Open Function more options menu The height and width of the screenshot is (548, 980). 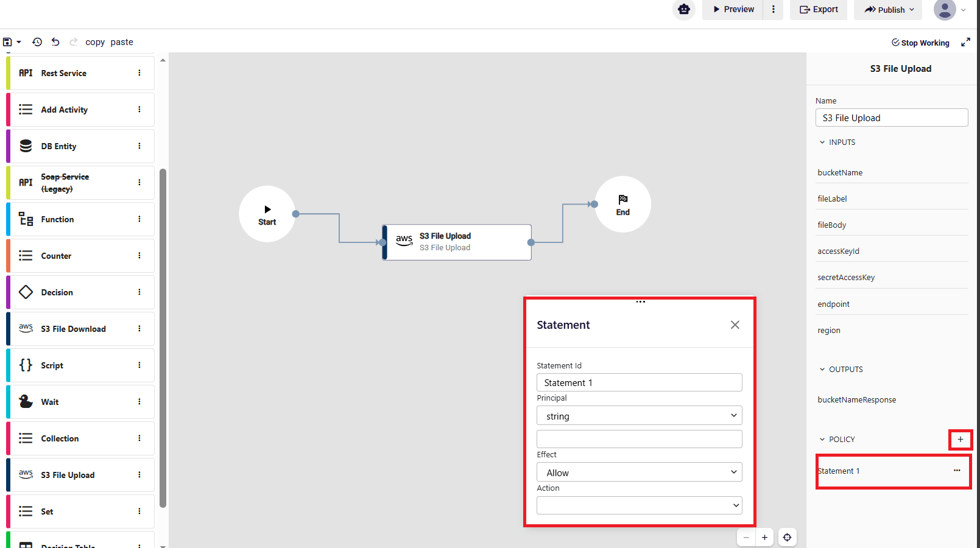point(139,219)
